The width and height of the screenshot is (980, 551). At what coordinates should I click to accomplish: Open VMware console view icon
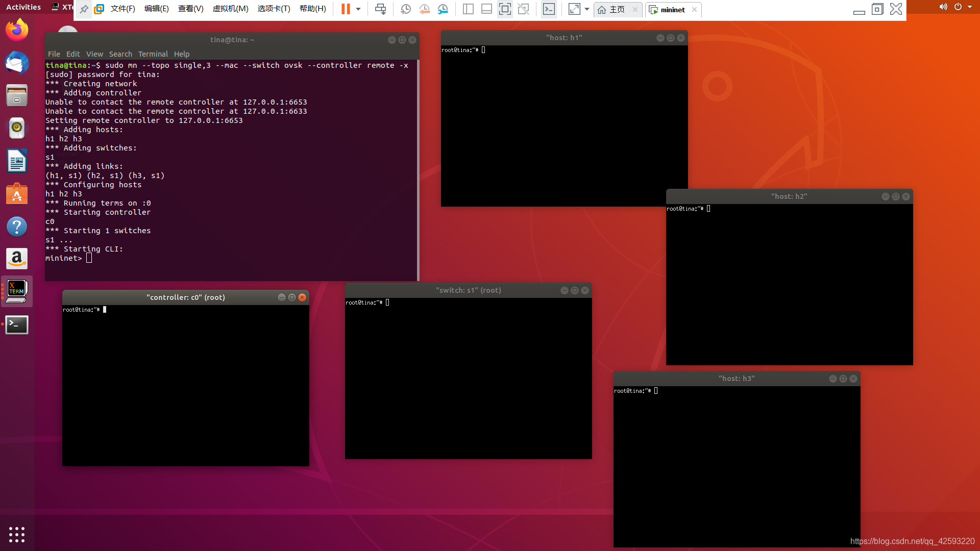click(x=549, y=9)
